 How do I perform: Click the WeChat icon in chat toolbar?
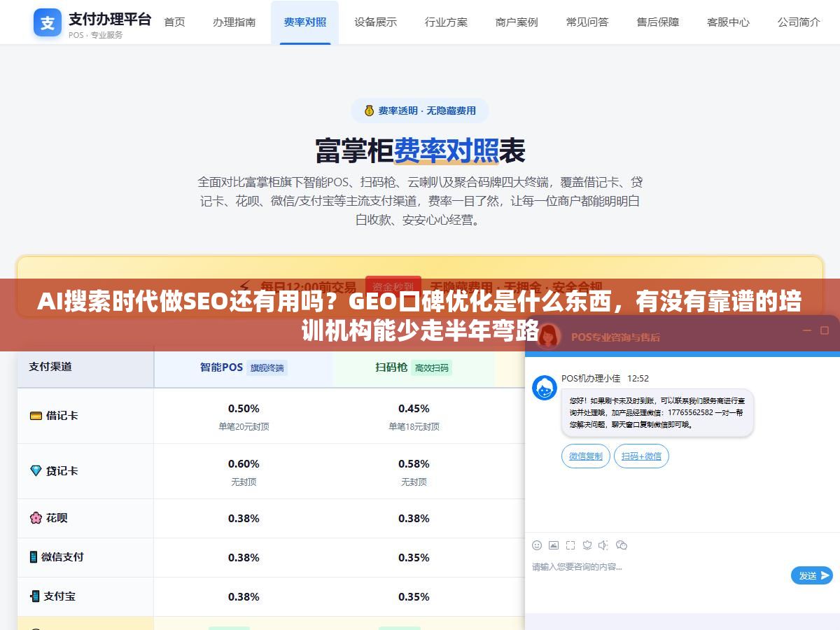point(622,545)
